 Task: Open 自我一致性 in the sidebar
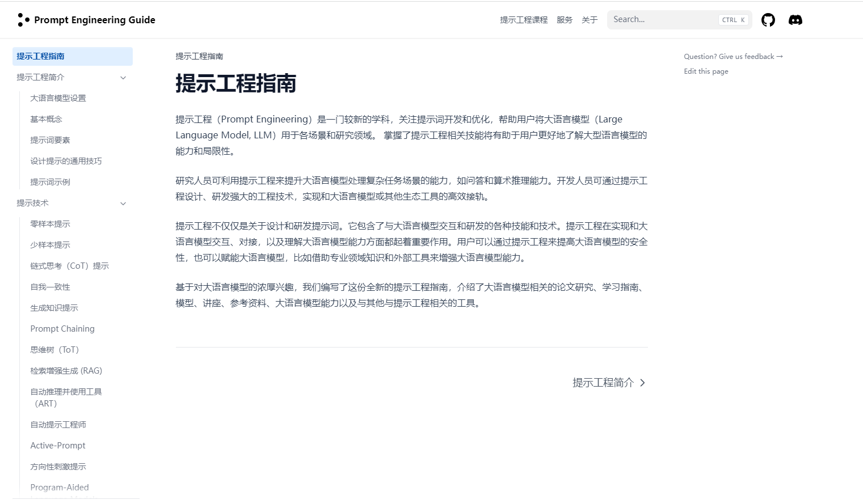tap(50, 287)
